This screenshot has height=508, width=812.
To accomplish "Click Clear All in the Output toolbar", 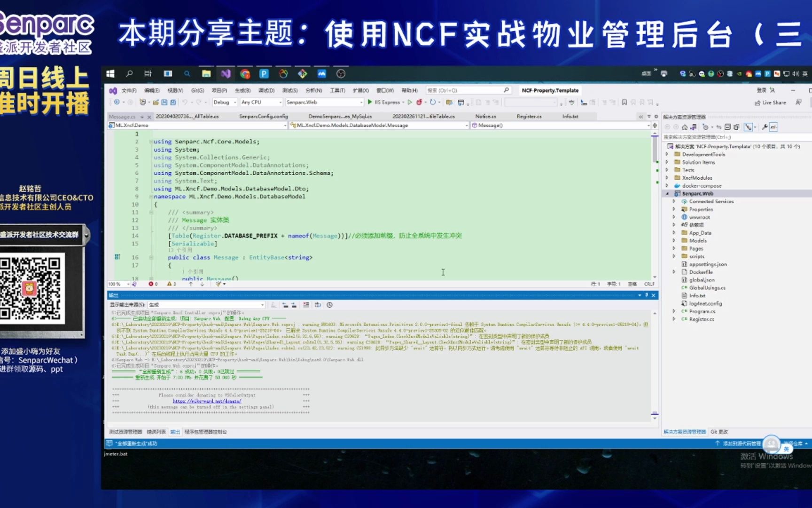I will pos(306,305).
